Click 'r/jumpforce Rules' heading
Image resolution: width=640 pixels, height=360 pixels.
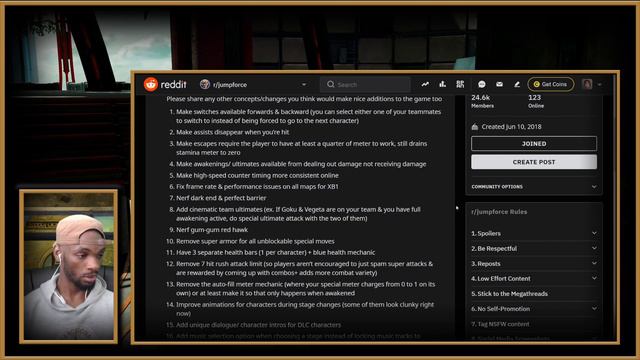pyautogui.click(x=499, y=212)
